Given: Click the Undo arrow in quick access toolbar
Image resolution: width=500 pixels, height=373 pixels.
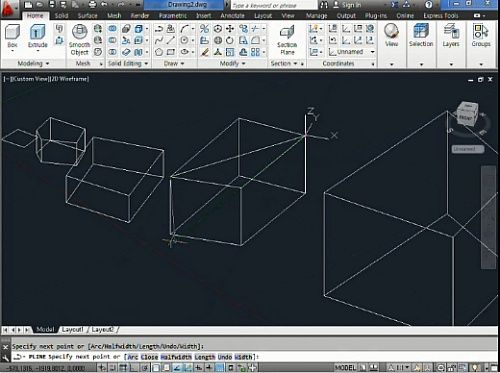Looking at the screenshot, I should [x=104, y=5].
